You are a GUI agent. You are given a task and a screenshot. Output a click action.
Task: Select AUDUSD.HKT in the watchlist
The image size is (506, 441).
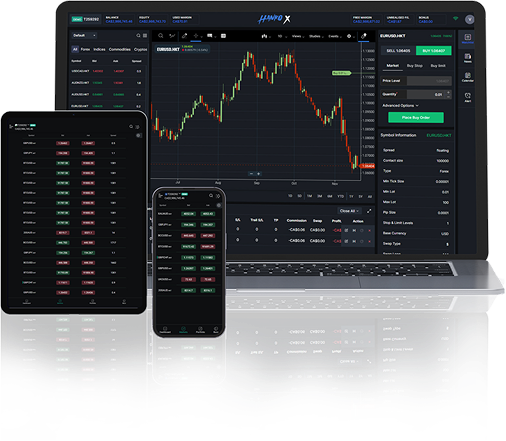[x=80, y=94]
